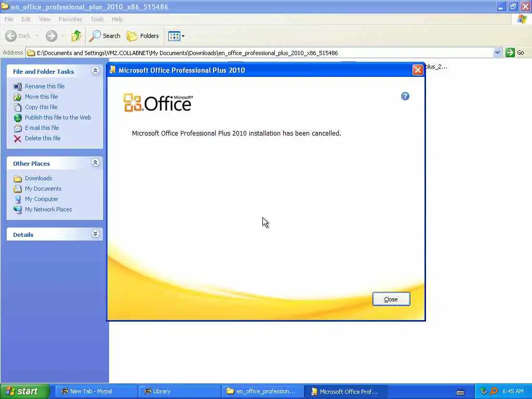The height and width of the screenshot is (399, 532).
Task: Expand the Details panel
Action: click(96, 234)
